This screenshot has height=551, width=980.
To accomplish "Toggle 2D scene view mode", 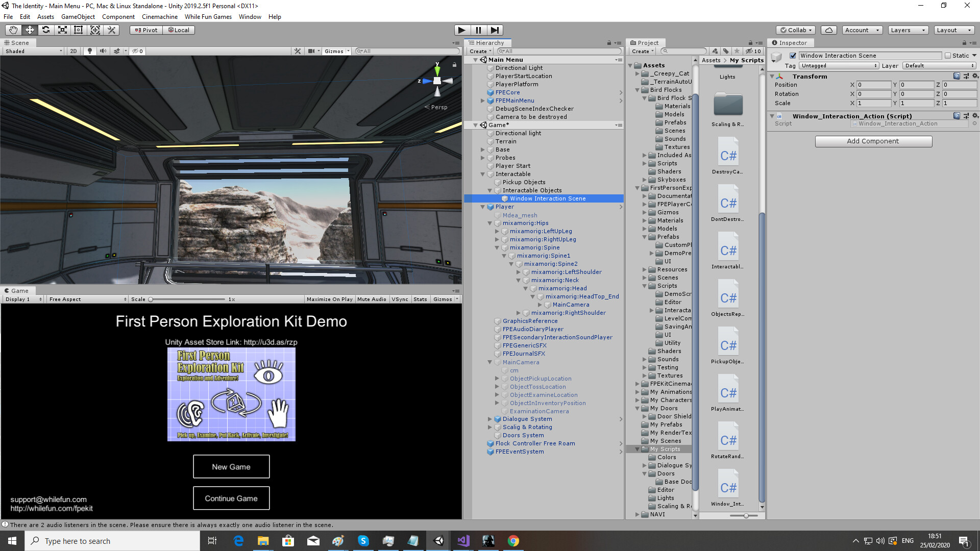I will click(73, 51).
